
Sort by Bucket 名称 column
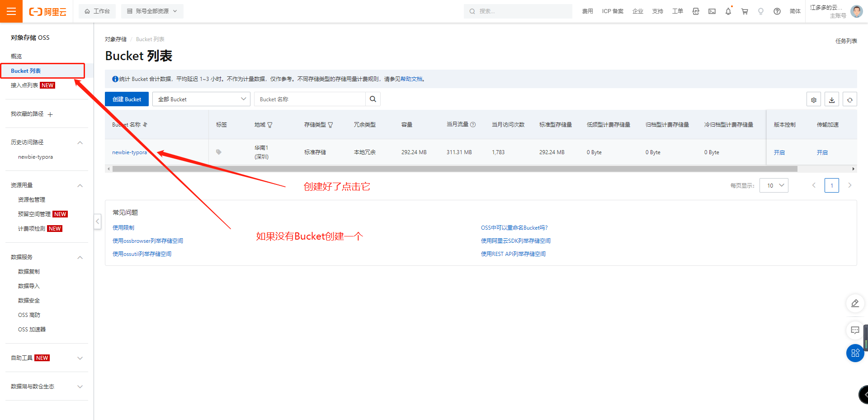point(145,125)
